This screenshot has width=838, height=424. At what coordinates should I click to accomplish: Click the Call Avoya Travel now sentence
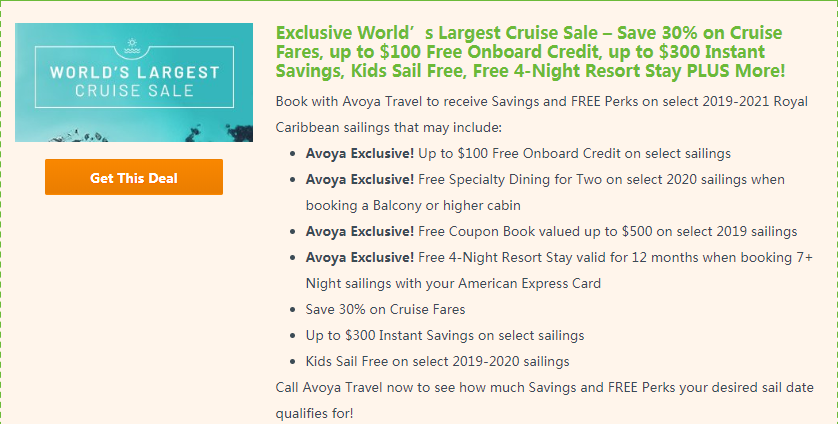545,387
